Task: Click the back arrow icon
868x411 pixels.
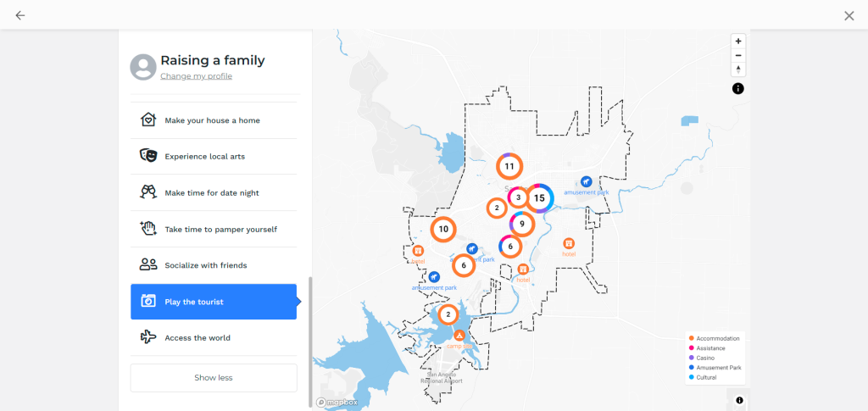Action: [20, 15]
